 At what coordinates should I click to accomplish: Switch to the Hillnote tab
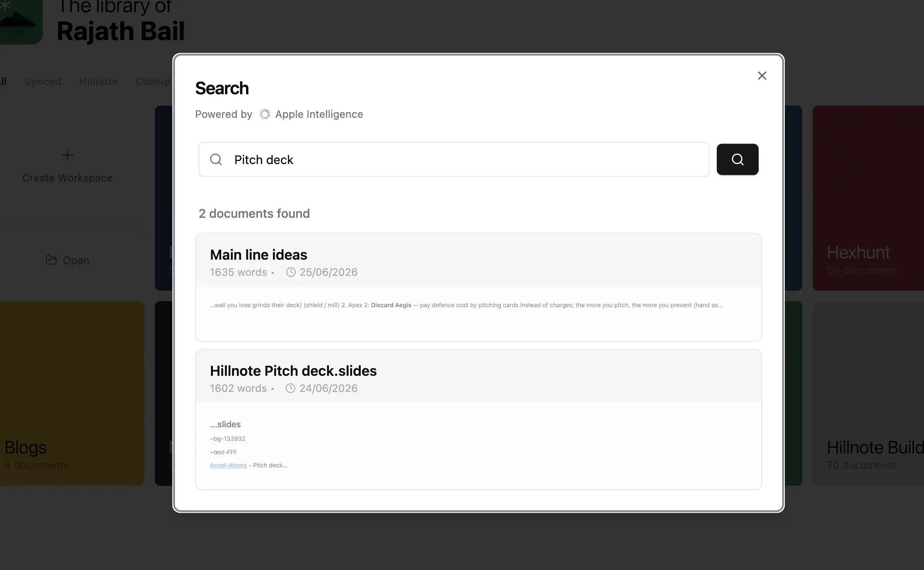coord(99,81)
